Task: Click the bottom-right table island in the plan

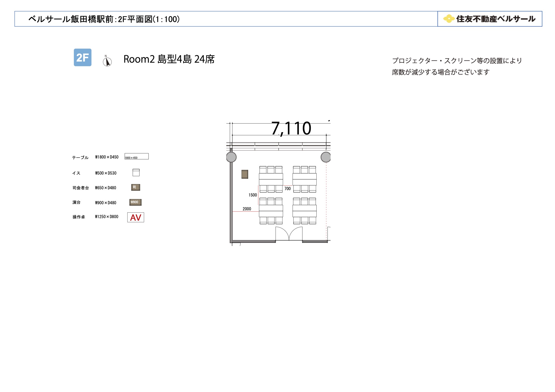Action: [x=304, y=211]
